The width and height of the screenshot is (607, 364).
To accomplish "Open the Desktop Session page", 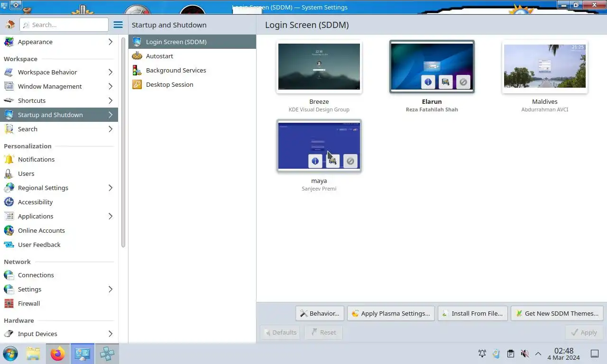I will click(x=192, y=84).
